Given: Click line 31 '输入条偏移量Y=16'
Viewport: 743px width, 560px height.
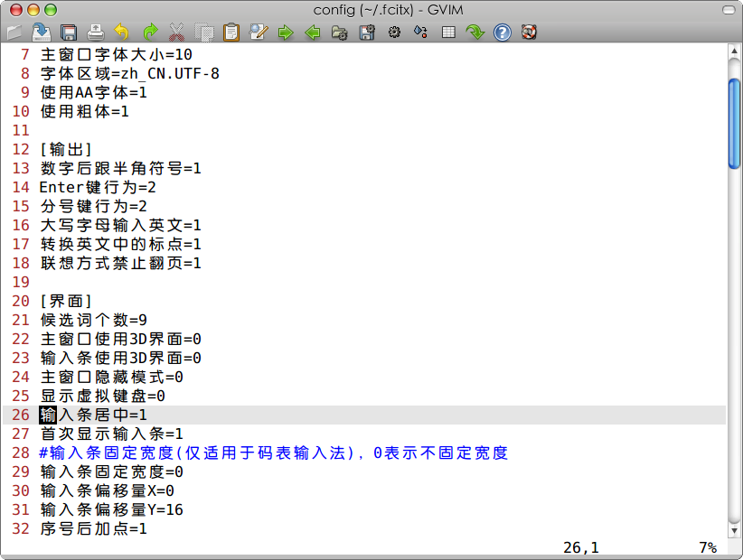Looking at the screenshot, I should 111,509.
